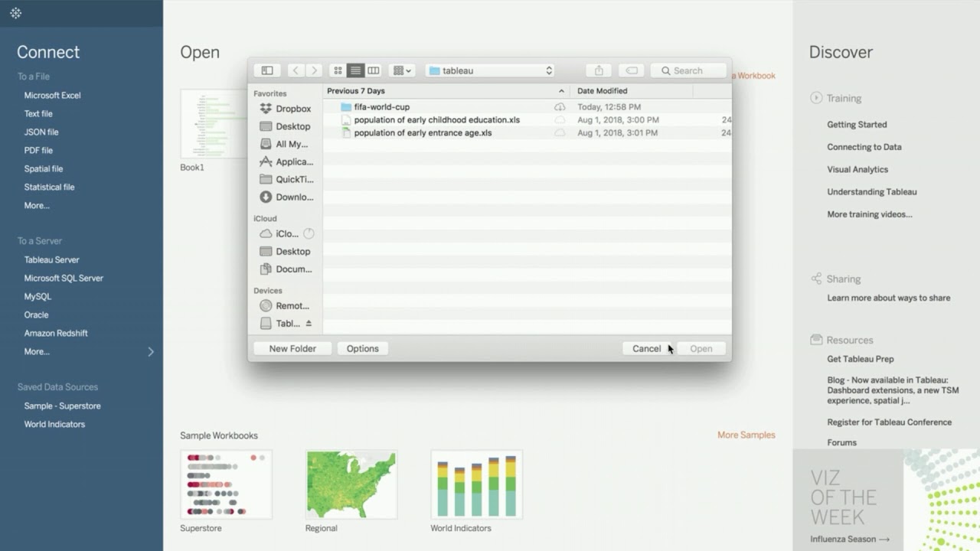This screenshot has width=980, height=551.
Task: Open the Superstore sample workbook thumbnail
Action: (226, 484)
